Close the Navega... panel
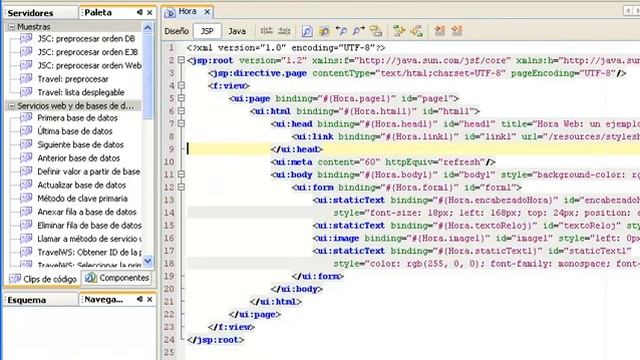This screenshot has width=640, height=360. pos(150,299)
